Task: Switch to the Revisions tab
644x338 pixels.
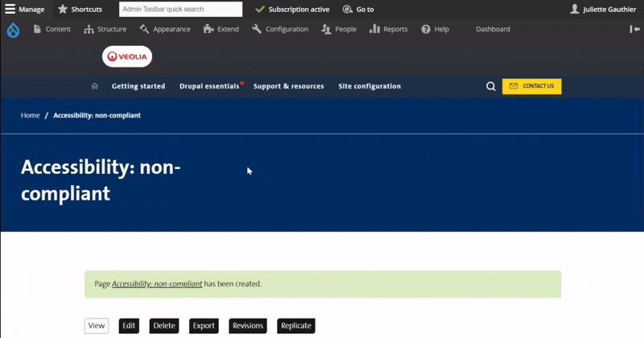Action: [x=247, y=326]
